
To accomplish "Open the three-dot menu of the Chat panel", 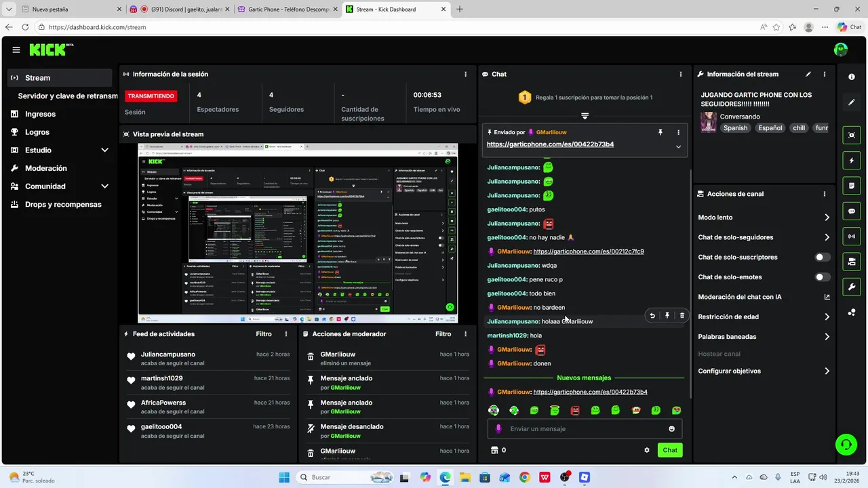I will click(681, 74).
